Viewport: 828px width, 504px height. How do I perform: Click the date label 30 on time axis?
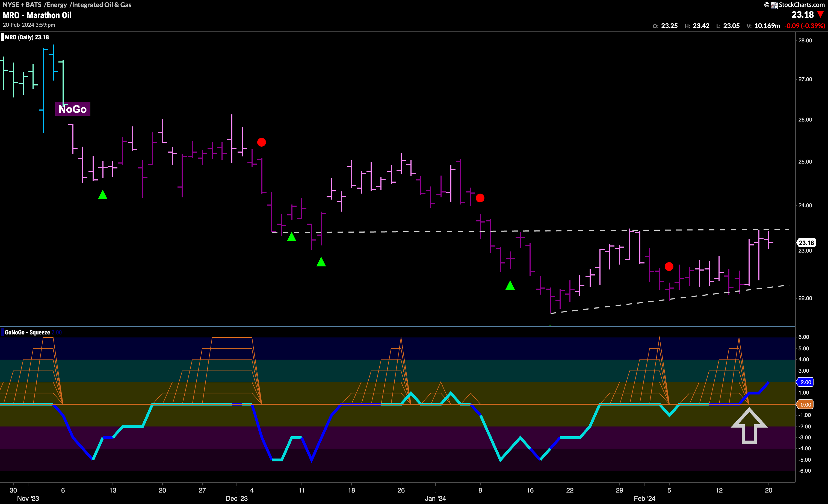pos(13,490)
